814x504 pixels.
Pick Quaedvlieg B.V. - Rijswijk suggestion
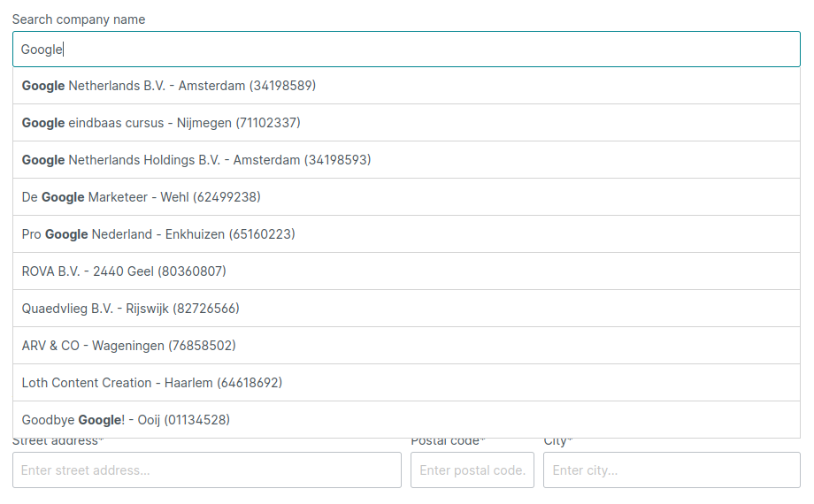[406, 309]
